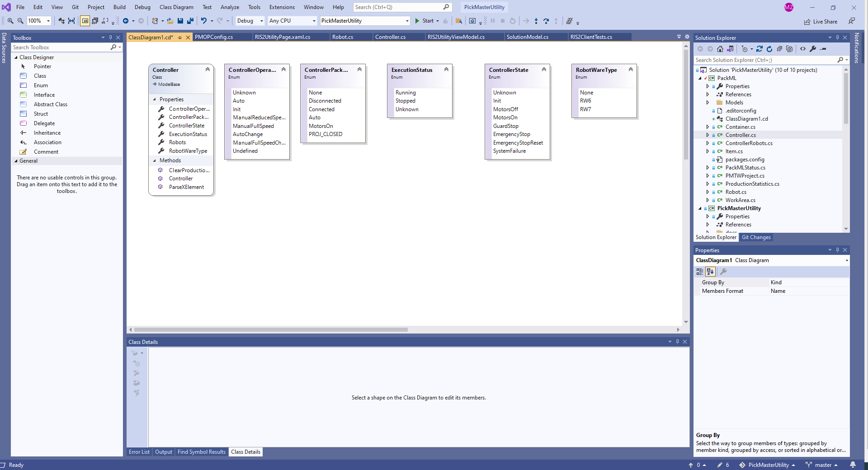Toggle Show All Files in Solution Explorer
This screenshot has width=868, height=470.
pyautogui.click(x=789, y=49)
